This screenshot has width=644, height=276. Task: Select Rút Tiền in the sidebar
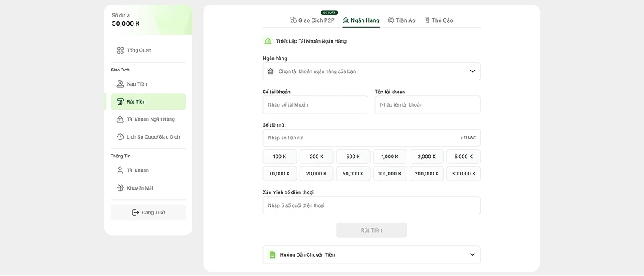tap(148, 101)
